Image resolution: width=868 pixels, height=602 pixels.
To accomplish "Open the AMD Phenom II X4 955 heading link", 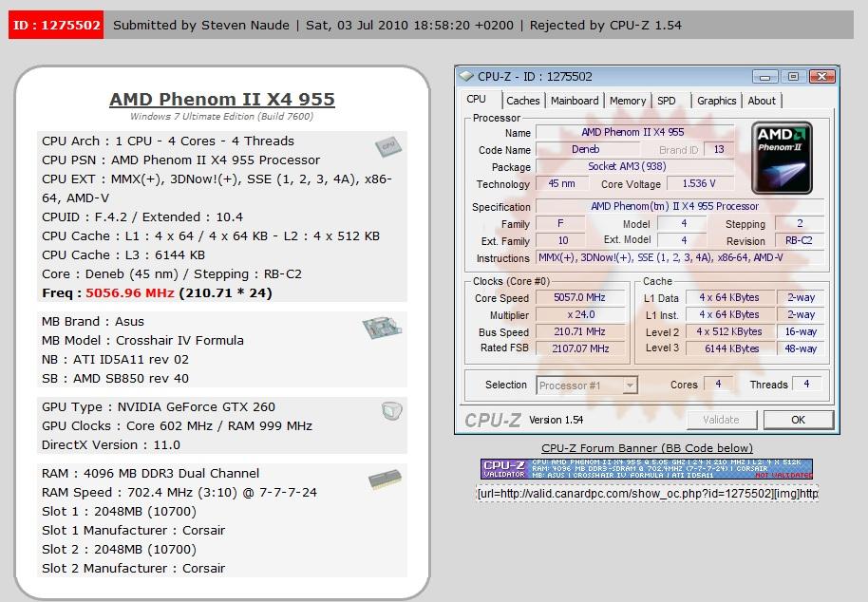I will click(x=222, y=99).
